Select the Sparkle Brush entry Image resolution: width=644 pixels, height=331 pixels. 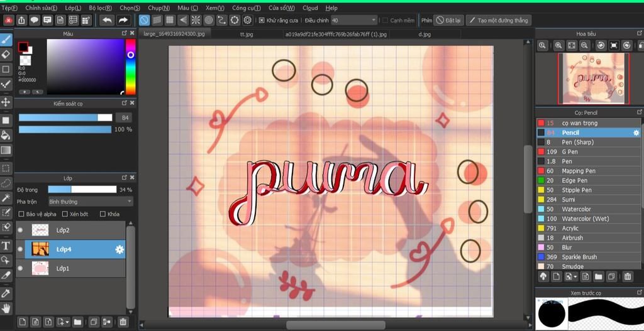tap(588, 257)
